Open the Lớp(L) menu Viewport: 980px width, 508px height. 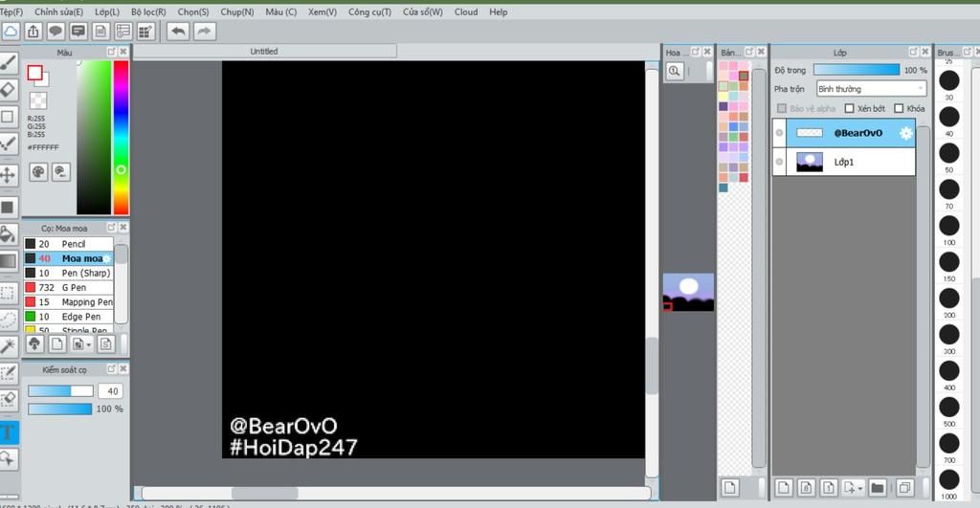[x=107, y=11]
